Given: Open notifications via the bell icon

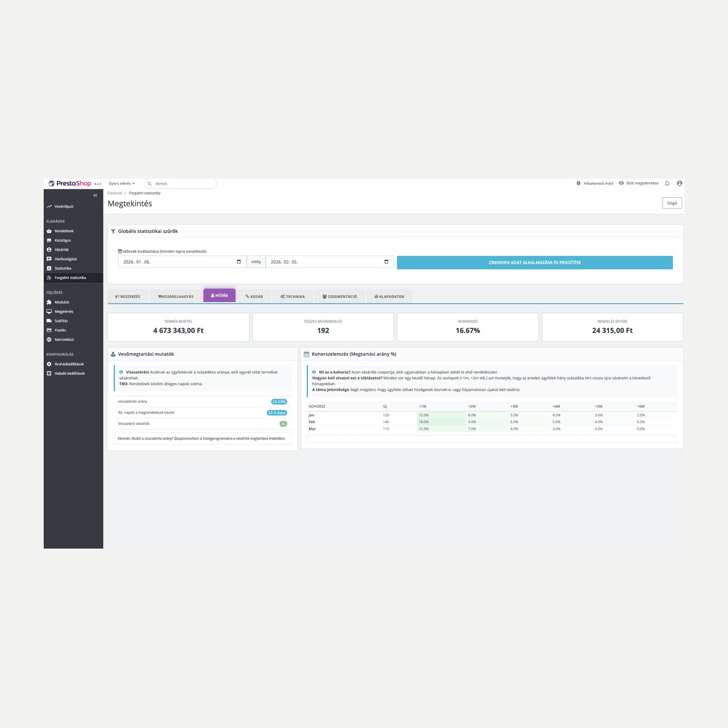Looking at the screenshot, I should point(667,183).
